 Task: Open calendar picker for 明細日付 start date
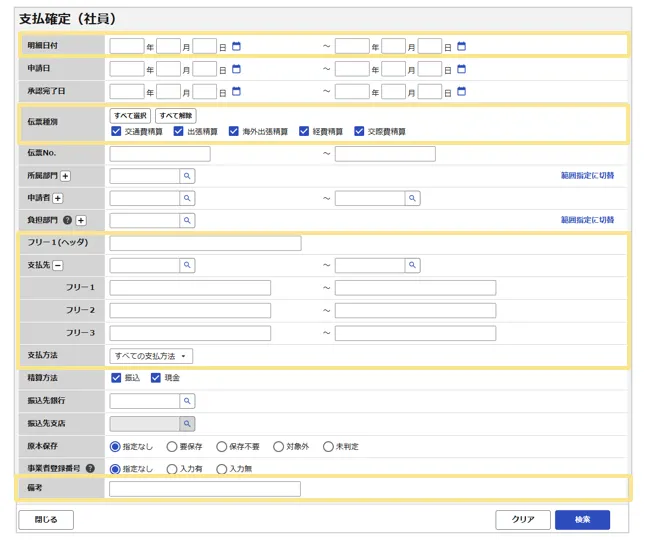pos(237,46)
